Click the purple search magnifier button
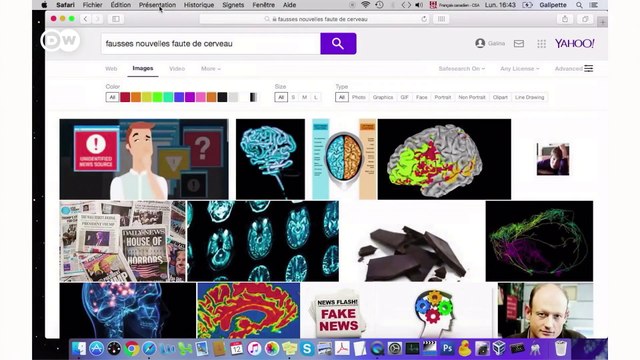Image resolution: width=640 pixels, height=360 pixels. 338,43
